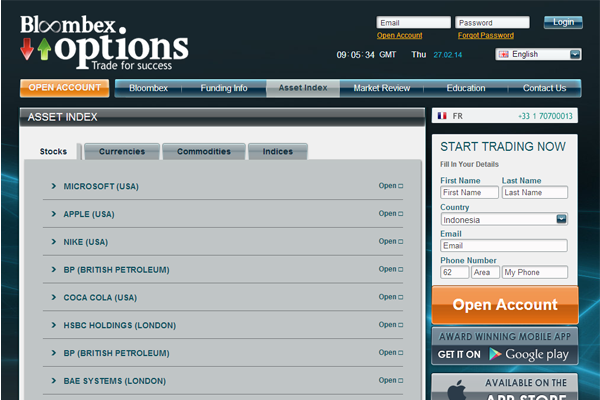Open the Market Review menu item
Screen dimensions: 600x400
[x=382, y=88]
